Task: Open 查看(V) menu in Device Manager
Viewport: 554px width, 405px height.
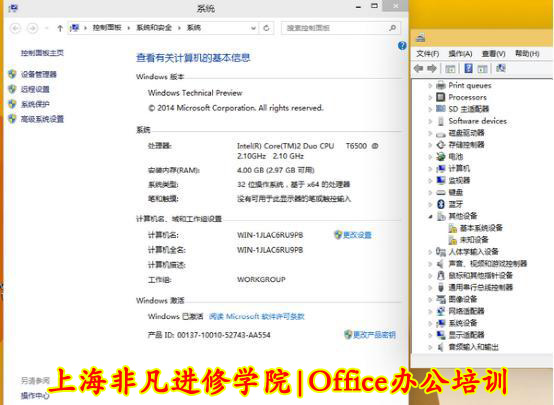Action: point(494,53)
